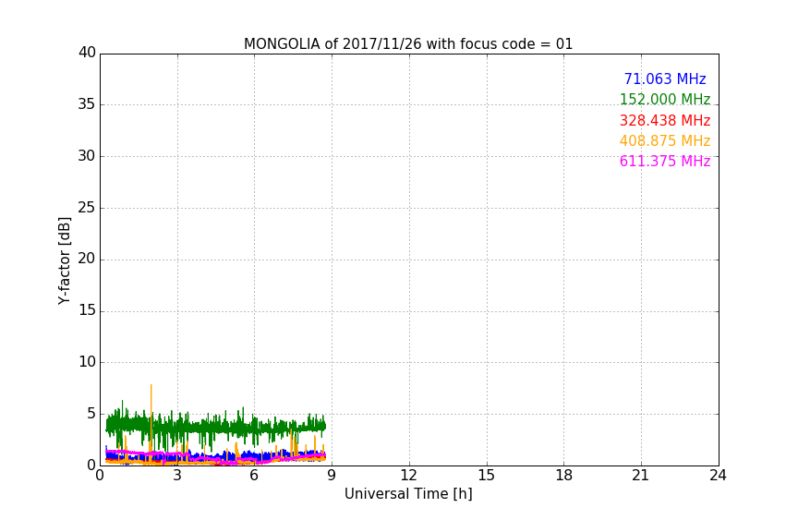The width and height of the screenshot is (798, 532).
Task: Select the green 152.000 MHz legend label
Action: (665, 99)
